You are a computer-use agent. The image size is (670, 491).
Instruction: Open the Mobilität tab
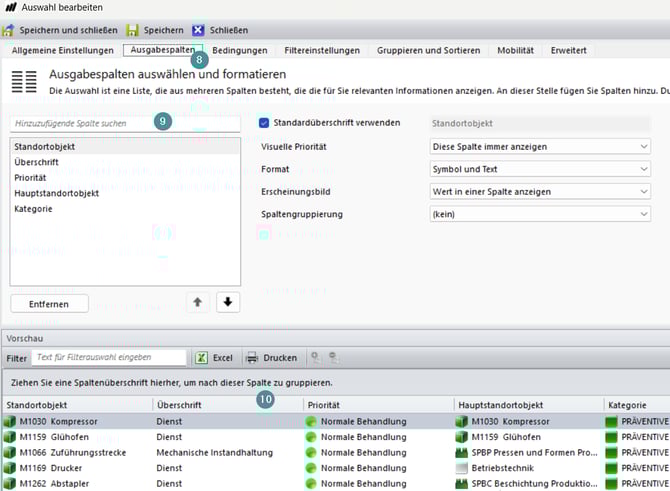tap(515, 50)
